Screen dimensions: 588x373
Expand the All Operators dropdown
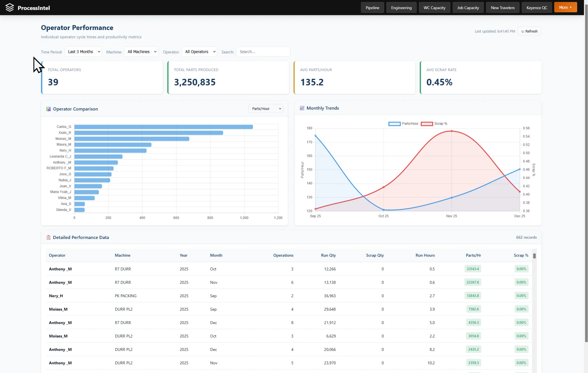point(199,52)
